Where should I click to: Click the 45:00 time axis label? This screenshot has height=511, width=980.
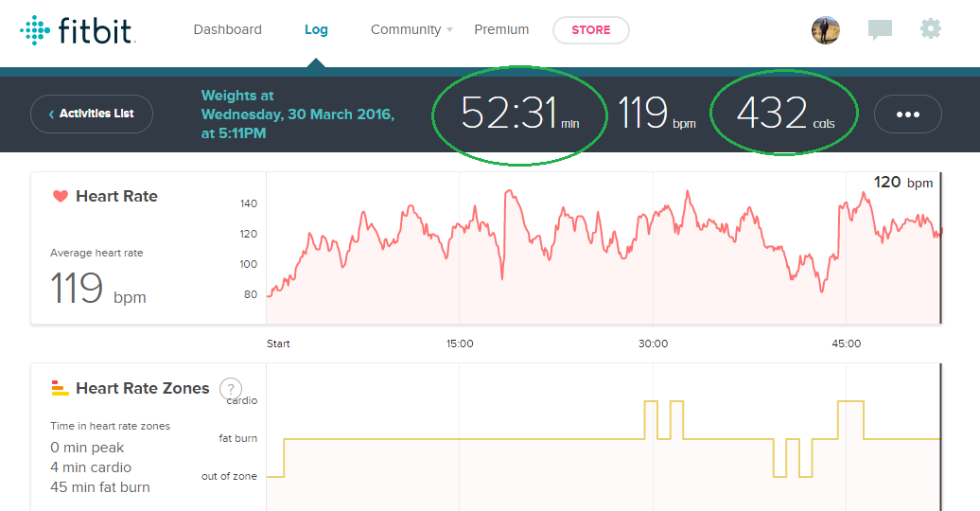(x=847, y=344)
